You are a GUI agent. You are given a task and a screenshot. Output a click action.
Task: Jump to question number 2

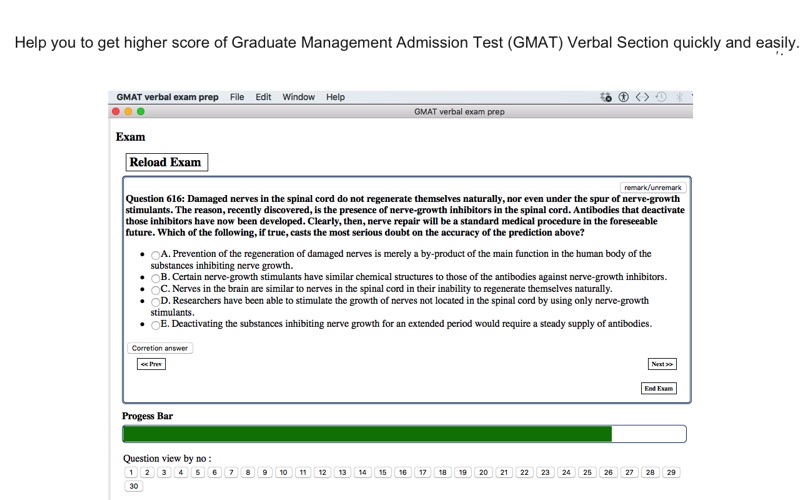coord(147,472)
